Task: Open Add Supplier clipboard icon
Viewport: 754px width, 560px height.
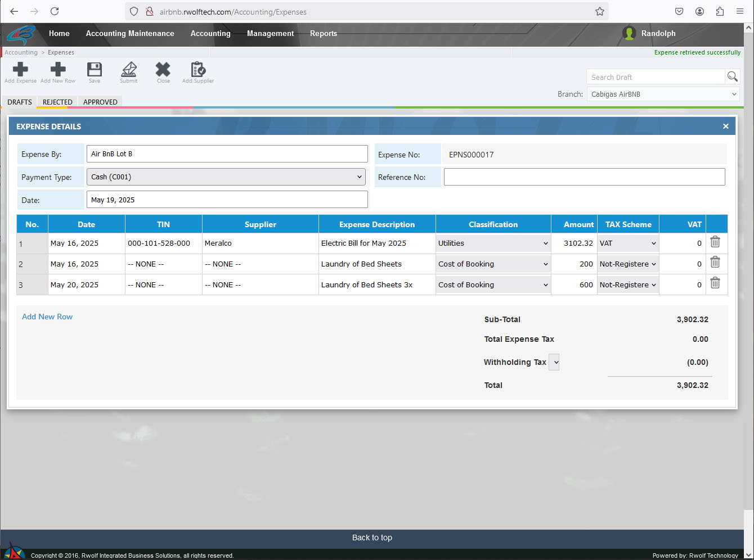Action: [198, 70]
